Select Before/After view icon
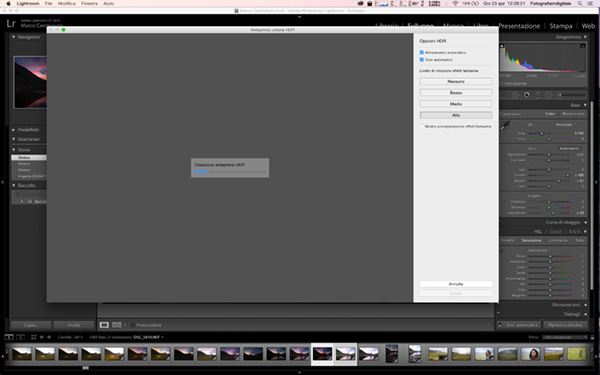The image size is (600, 375). click(117, 325)
